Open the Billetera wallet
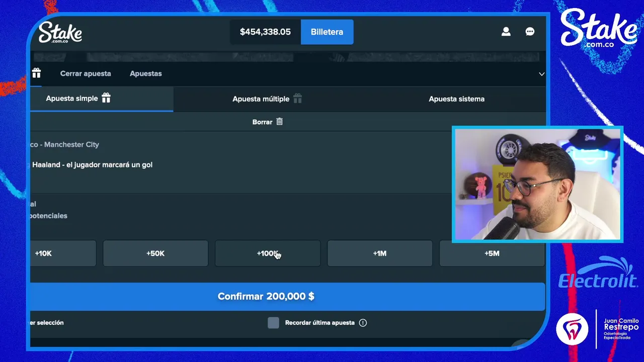The image size is (644, 362). tap(327, 32)
